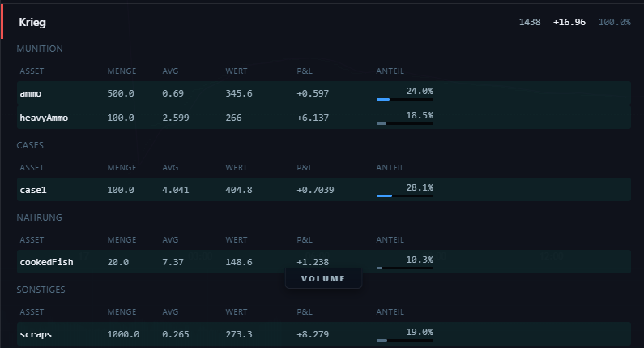Click case1 value 404.8
The image size is (644, 348).
click(x=239, y=190)
